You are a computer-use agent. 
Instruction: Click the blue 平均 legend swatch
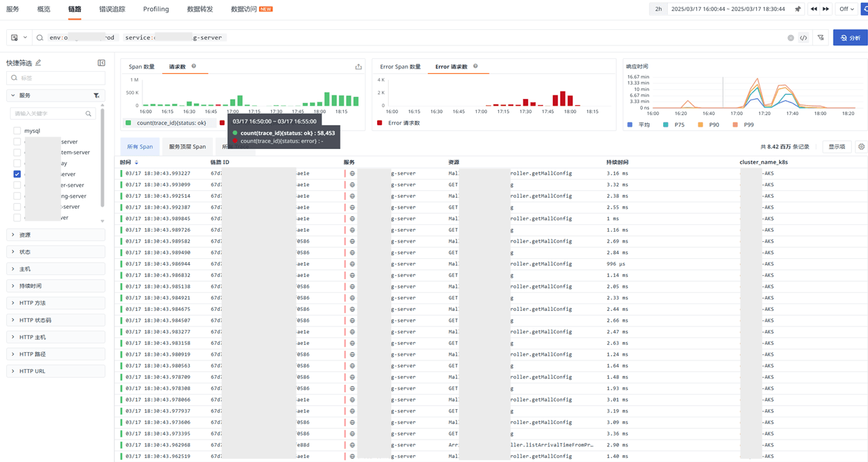(x=630, y=125)
